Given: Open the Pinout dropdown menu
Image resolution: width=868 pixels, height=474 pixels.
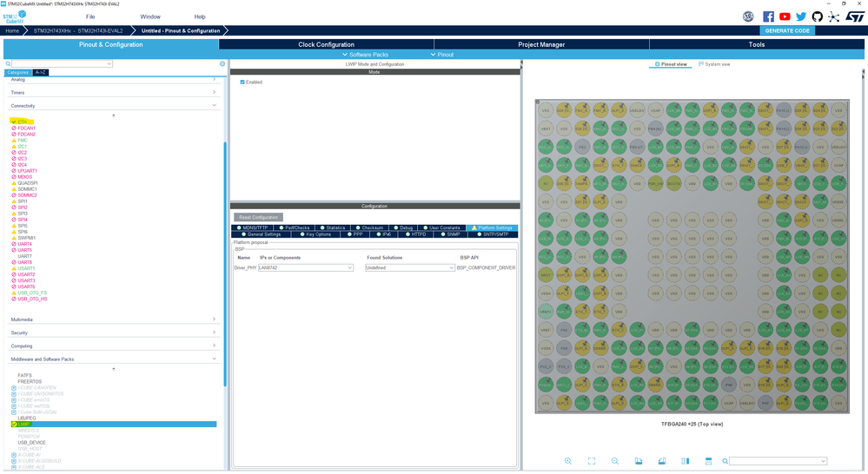Looking at the screenshot, I should (x=441, y=54).
